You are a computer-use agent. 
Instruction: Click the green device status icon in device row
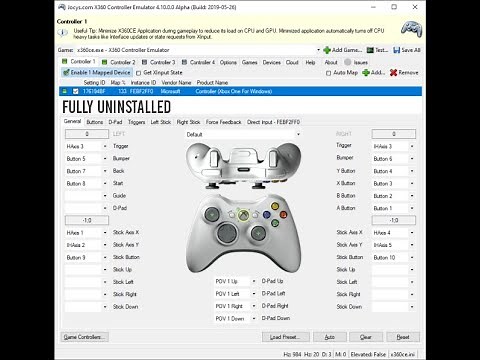(x=65, y=91)
